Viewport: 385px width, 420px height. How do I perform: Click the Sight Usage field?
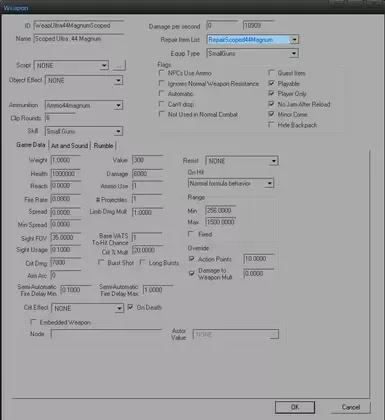[x=66, y=250]
